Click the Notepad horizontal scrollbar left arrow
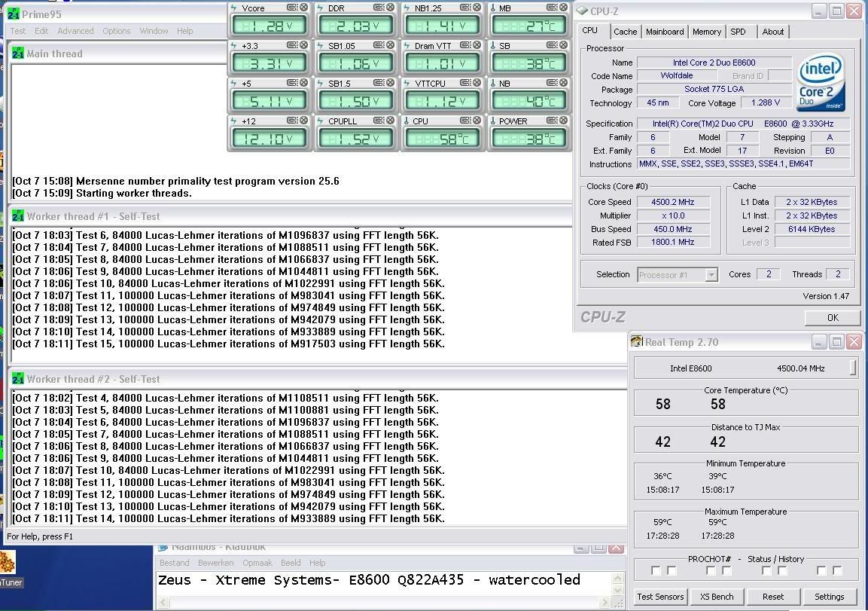868x611 pixels. (x=164, y=602)
